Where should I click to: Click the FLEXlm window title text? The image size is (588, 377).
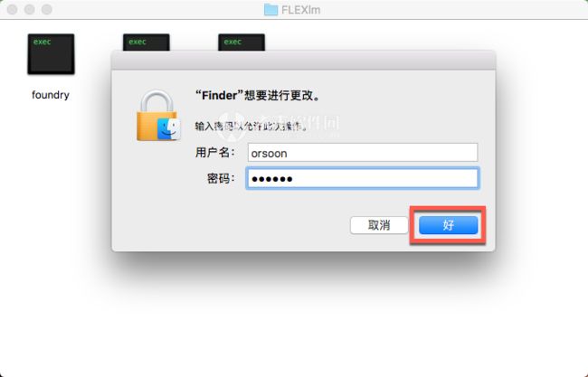click(300, 10)
